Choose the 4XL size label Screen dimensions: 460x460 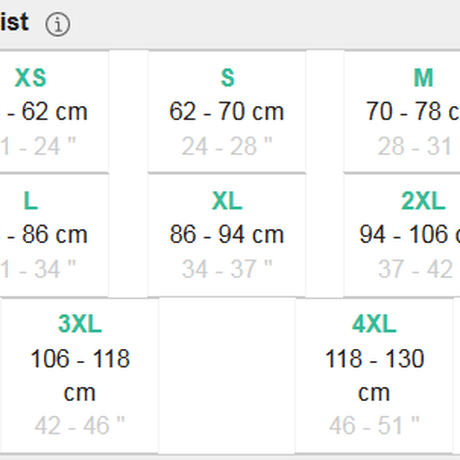pos(374,324)
